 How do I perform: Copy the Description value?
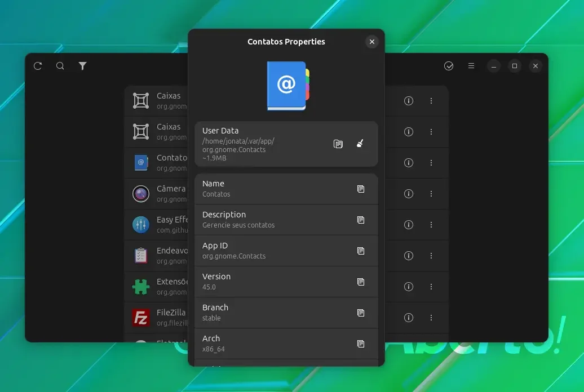click(x=361, y=220)
